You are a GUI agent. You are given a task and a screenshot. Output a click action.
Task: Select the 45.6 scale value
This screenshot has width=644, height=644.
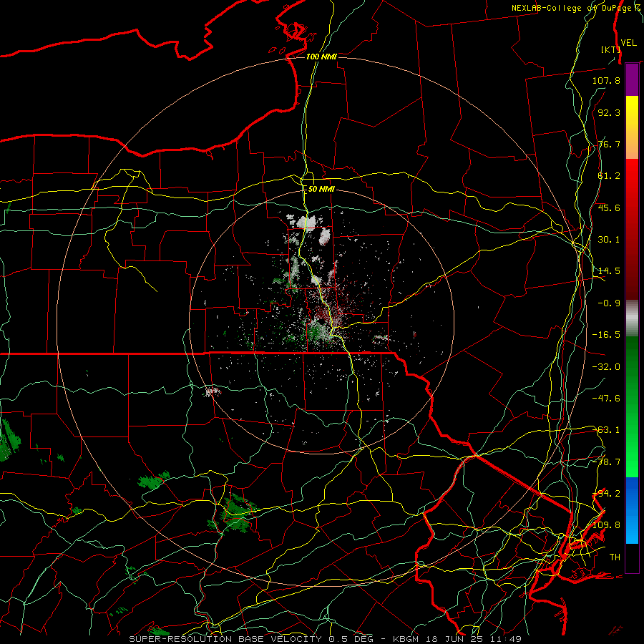(x=609, y=208)
